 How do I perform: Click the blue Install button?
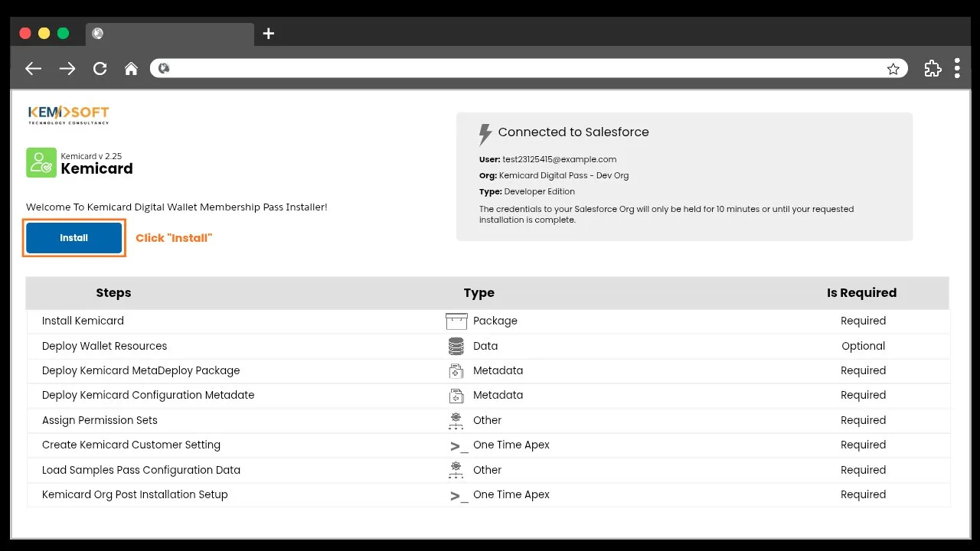pyautogui.click(x=74, y=238)
